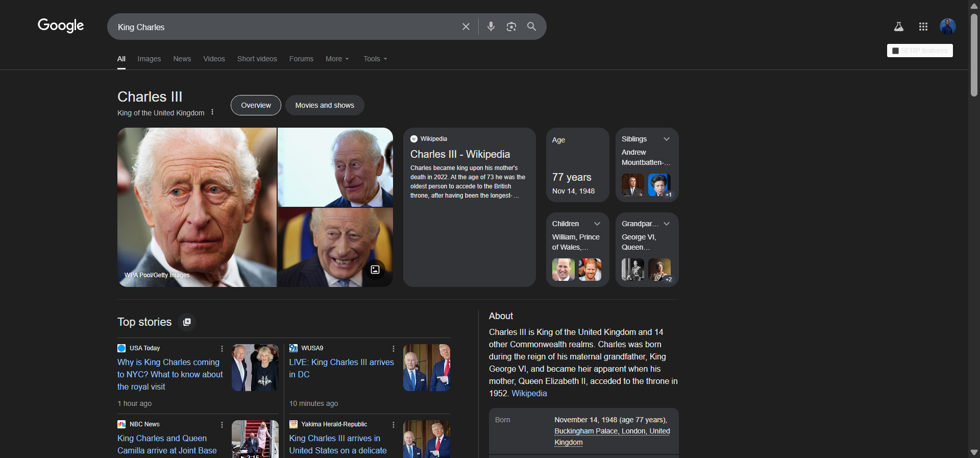Toggle the SERP features checkbox

pos(895,51)
